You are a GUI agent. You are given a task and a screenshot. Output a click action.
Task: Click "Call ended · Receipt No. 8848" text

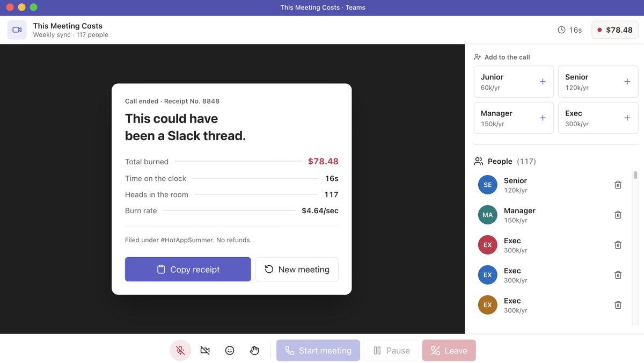[x=172, y=101]
